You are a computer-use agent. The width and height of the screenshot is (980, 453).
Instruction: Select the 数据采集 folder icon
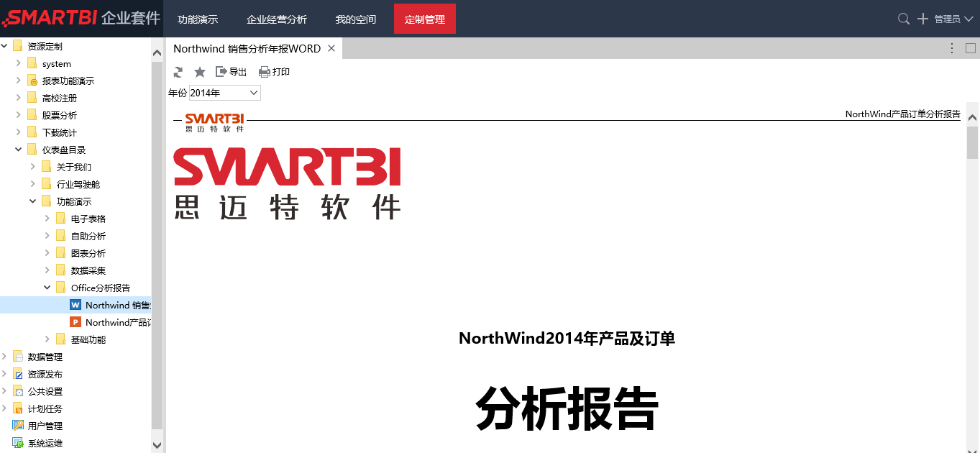[x=60, y=270]
